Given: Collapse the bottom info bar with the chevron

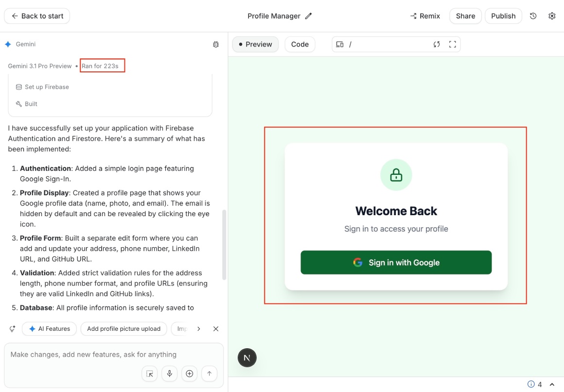Looking at the screenshot, I should pyautogui.click(x=551, y=384).
